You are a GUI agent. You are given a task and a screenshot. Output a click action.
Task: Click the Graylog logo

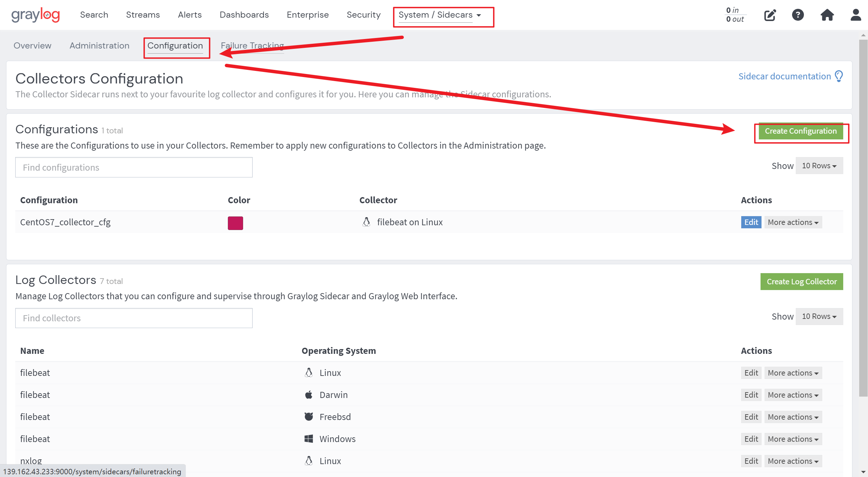pos(35,15)
